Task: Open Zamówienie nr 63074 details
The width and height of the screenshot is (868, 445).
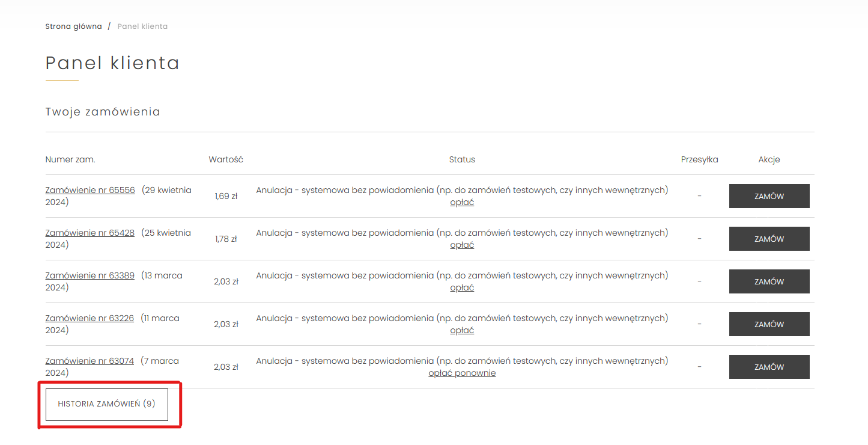Action: pos(90,361)
